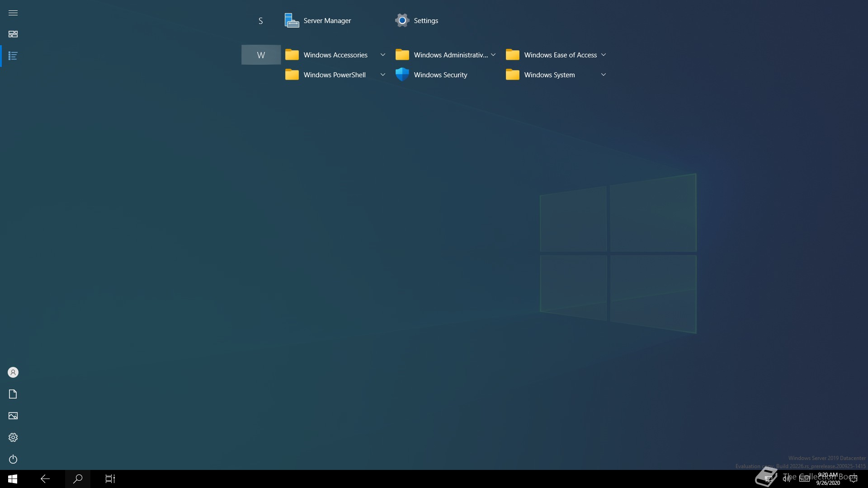Expand the Start menu hamburger navigation

point(13,13)
